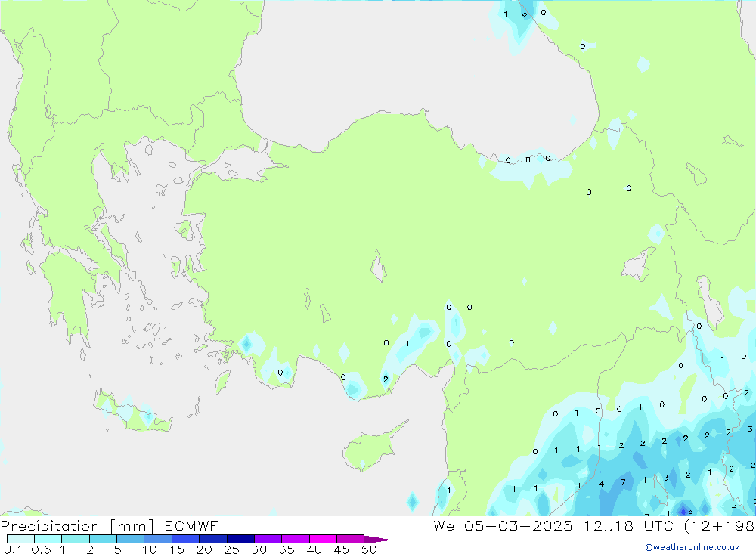Click the 45–50 mm legend color swatch

(350, 539)
